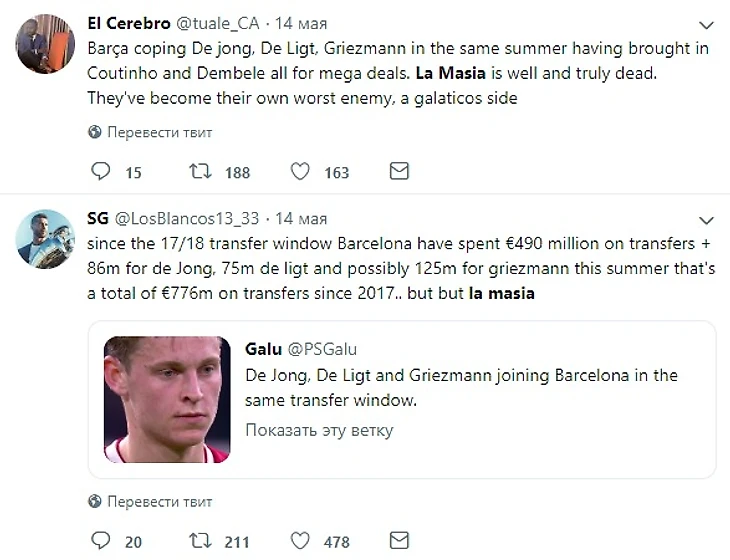Click Показать эту ветку in the quoted tweet
This screenshot has height=560, width=730.
coord(319,431)
